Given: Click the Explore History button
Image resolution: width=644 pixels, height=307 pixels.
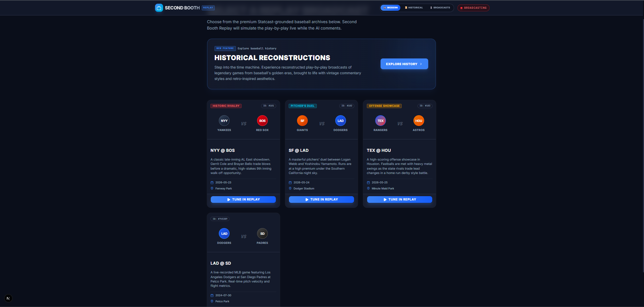Looking at the screenshot, I should tap(404, 64).
